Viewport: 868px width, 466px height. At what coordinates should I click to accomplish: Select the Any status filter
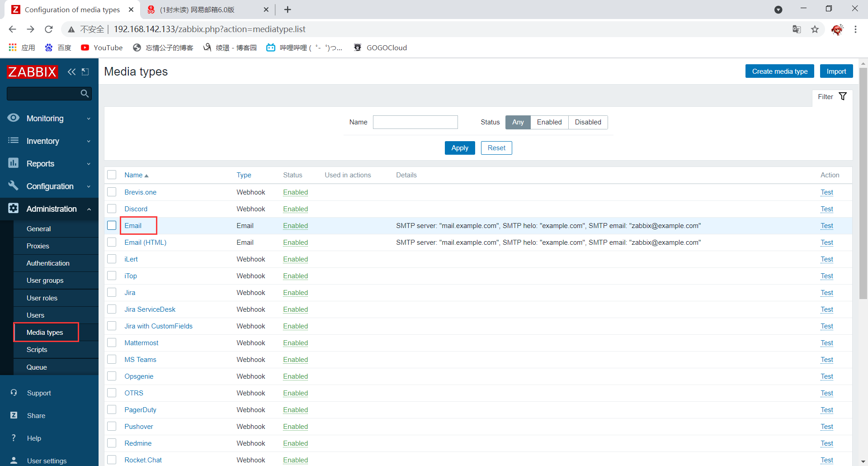tap(518, 122)
